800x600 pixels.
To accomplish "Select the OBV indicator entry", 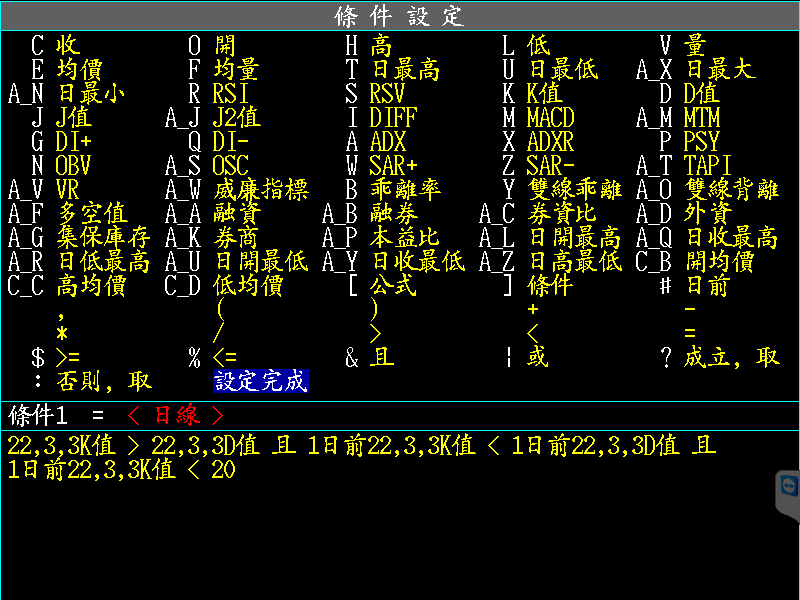I will click(x=74, y=165).
